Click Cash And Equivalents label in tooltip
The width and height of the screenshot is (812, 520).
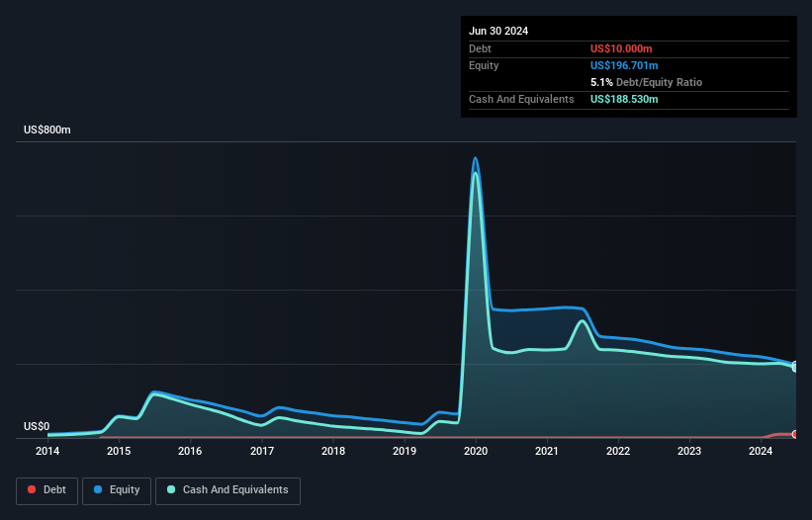(521, 99)
